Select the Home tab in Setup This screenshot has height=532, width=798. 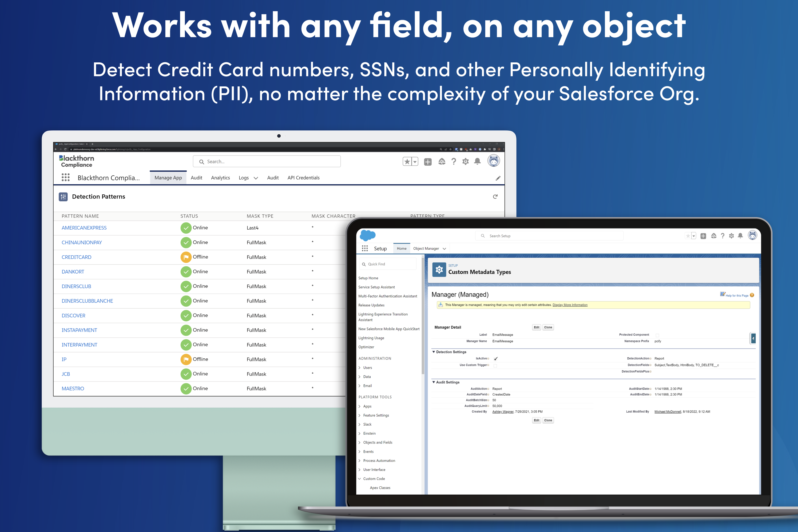click(402, 248)
